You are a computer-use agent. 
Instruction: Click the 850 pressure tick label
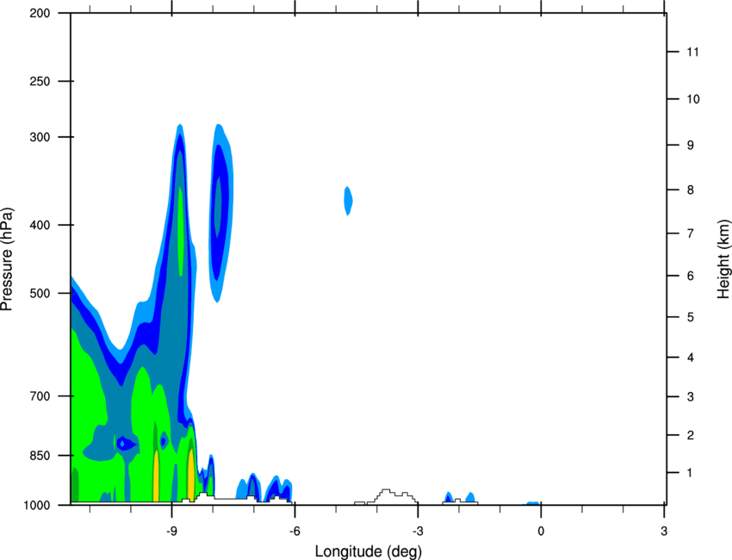coord(40,456)
